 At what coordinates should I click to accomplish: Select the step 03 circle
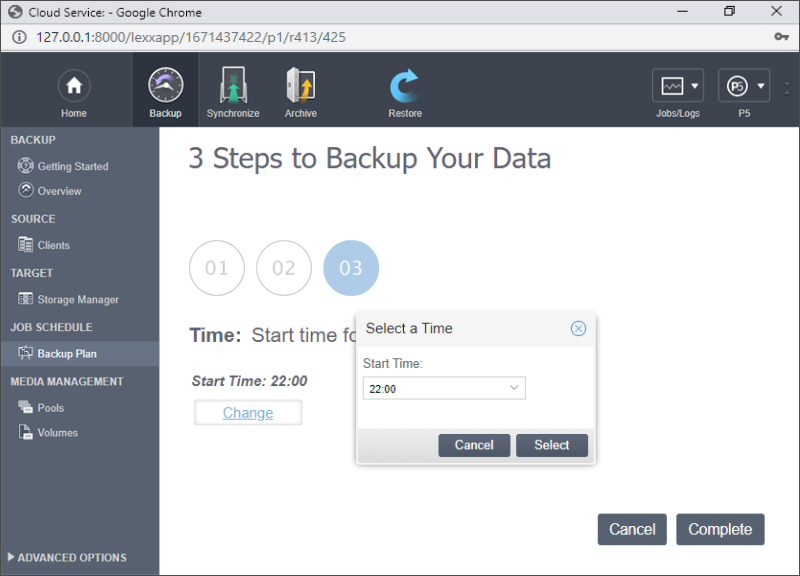[x=351, y=268]
